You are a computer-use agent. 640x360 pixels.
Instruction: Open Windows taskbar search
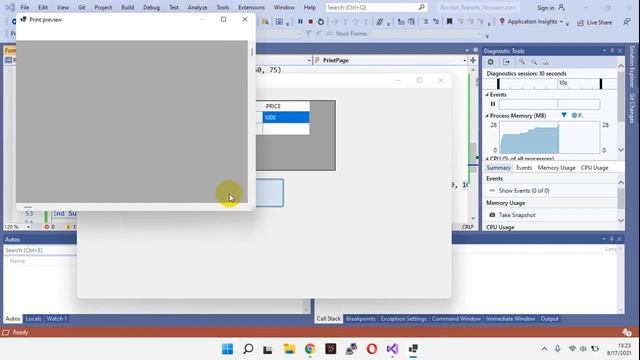[x=248, y=349]
